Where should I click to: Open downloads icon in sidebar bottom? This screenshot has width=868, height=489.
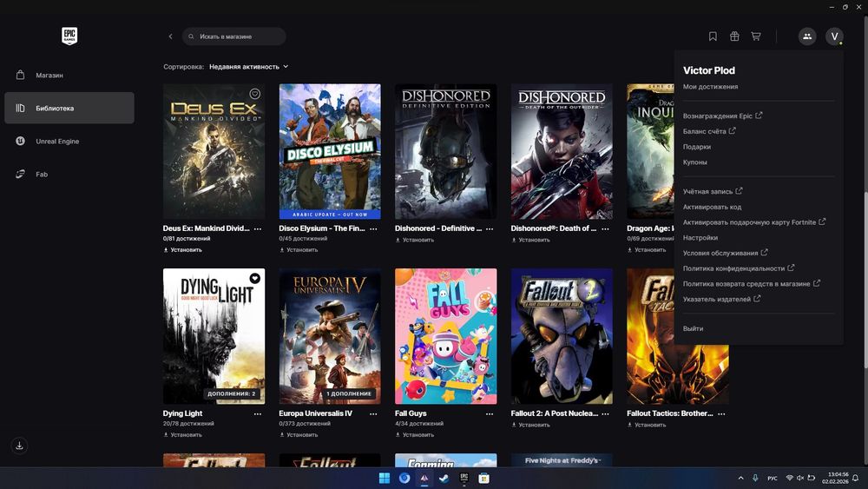pos(19,446)
